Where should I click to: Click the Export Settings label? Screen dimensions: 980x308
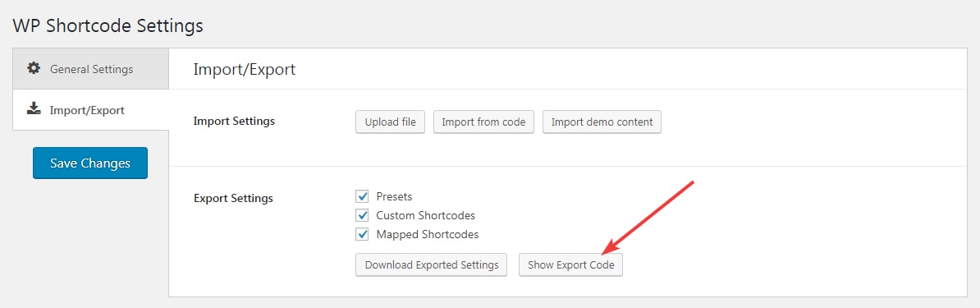pyautogui.click(x=234, y=199)
